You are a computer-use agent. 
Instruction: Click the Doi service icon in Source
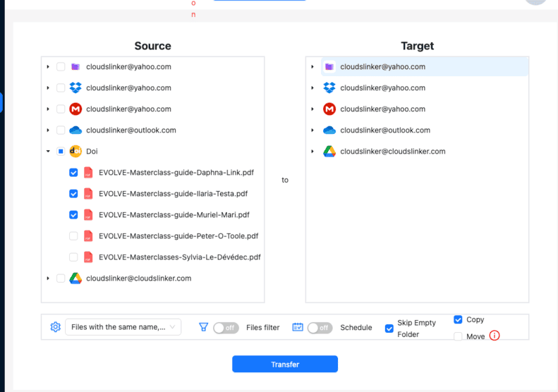click(75, 151)
